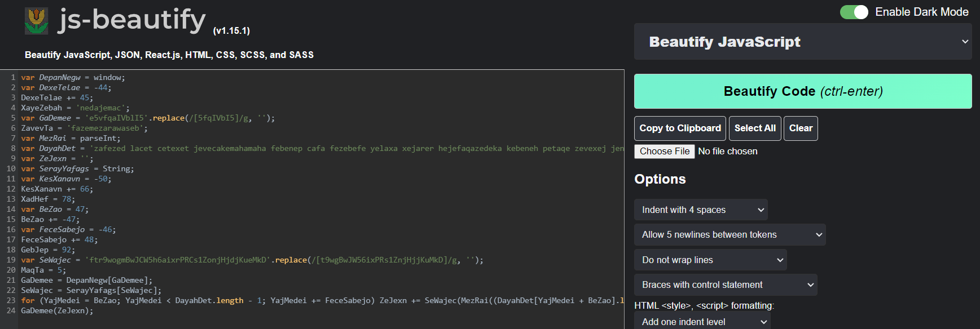
Task: Click the Choose File button
Action: 665,151
